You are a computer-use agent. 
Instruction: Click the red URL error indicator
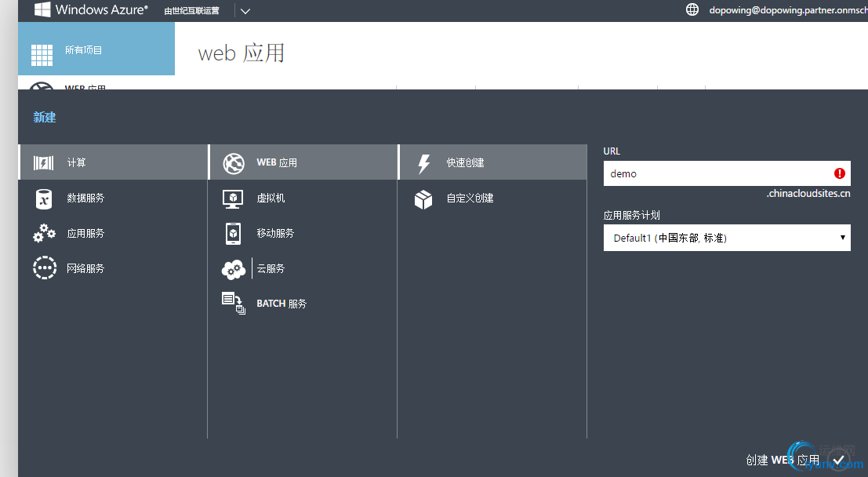tap(839, 173)
